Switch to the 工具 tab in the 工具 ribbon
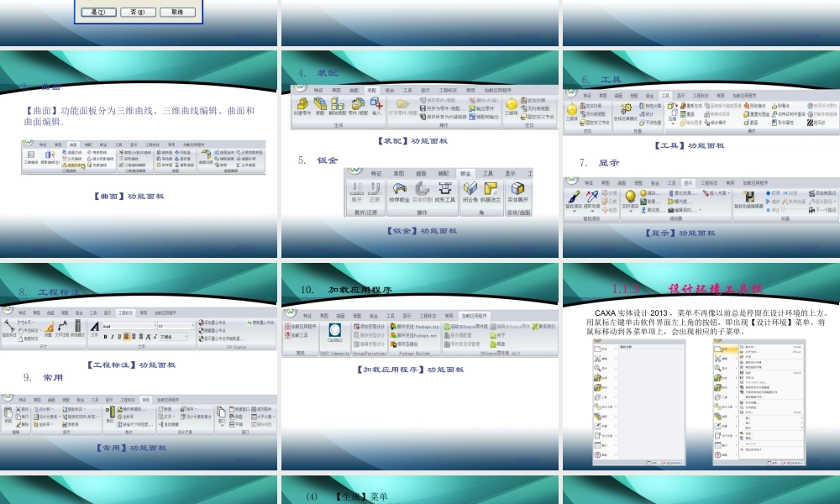840x504 pixels. (x=664, y=95)
